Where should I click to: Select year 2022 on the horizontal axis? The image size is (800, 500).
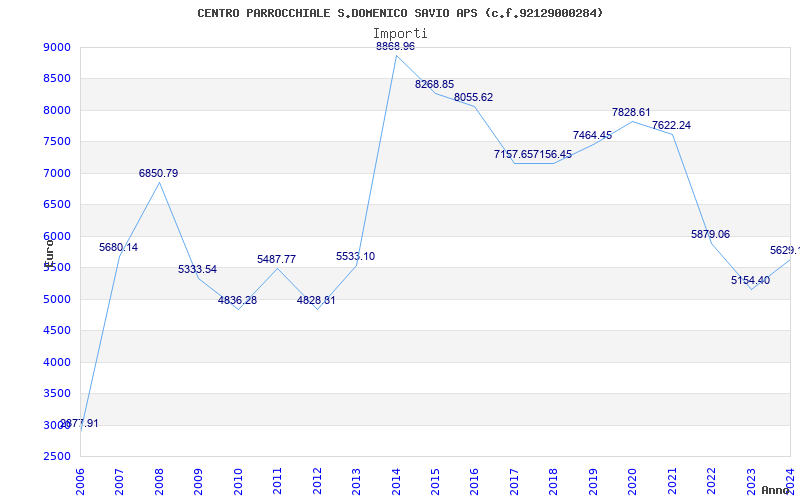pos(711,482)
